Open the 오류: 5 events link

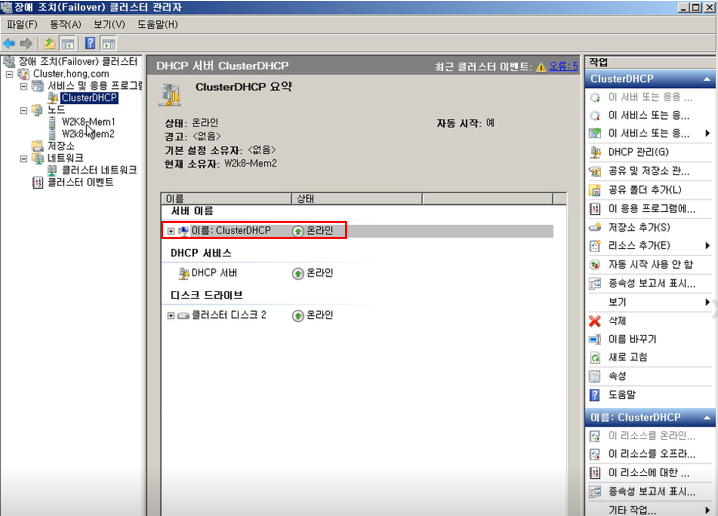(564, 66)
